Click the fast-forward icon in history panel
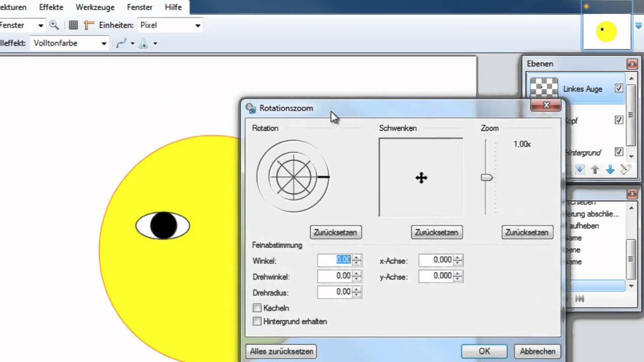 click(x=579, y=299)
